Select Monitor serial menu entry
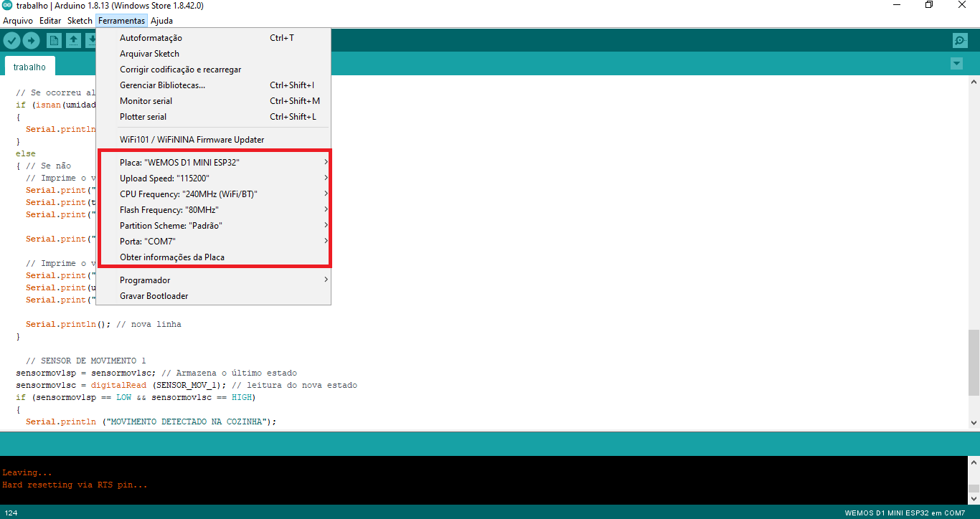Viewport: 980px width, 519px height. (213, 101)
